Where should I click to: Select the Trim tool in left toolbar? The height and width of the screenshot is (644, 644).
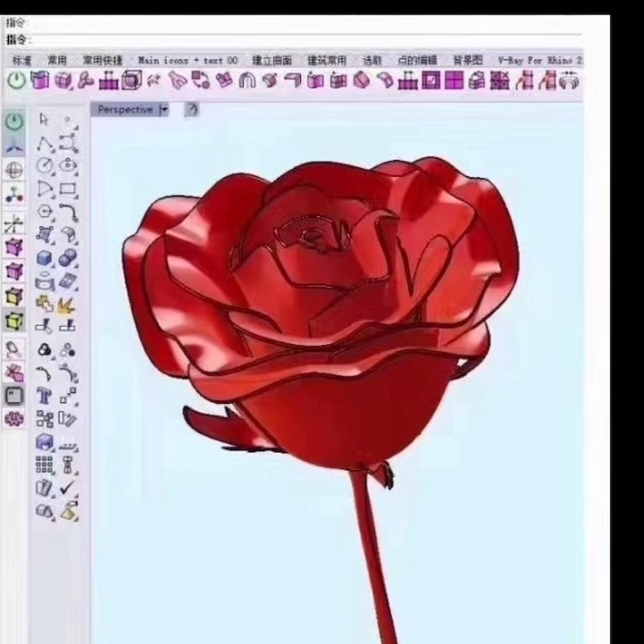(44, 327)
